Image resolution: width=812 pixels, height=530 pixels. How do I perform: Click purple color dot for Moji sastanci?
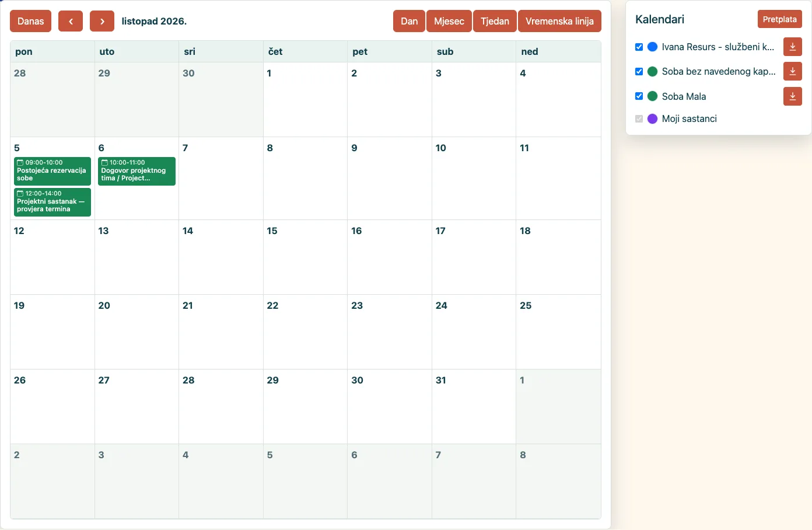pyautogui.click(x=653, y=118)
